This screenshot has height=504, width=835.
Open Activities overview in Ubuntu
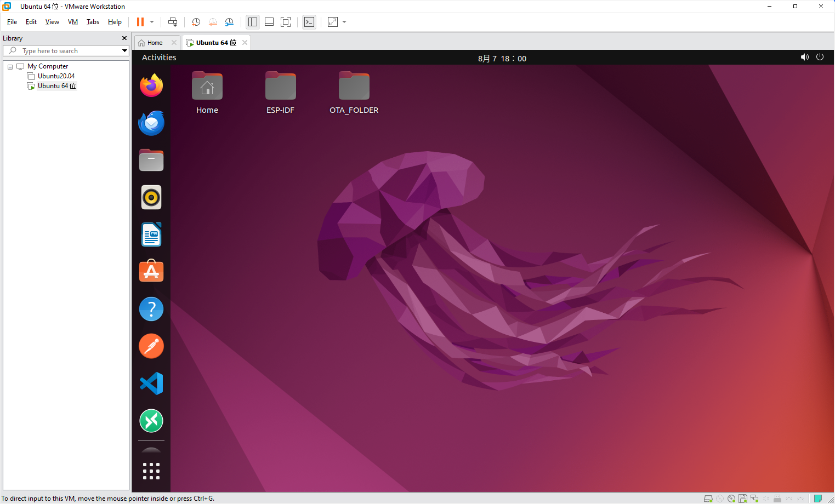point(159,58)
